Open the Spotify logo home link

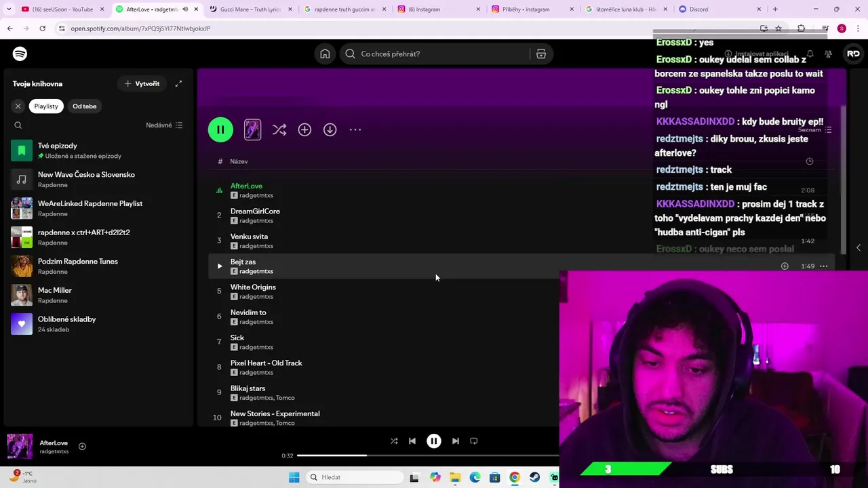coord(20,54)
